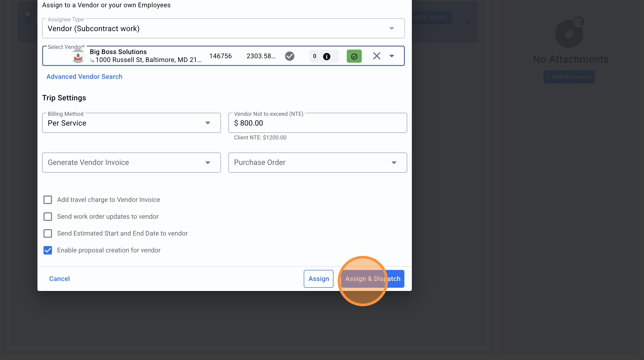Click the Big Boss Solutions vendor logo
This screenshot has height=360, width=644.
tap(78, 56)
